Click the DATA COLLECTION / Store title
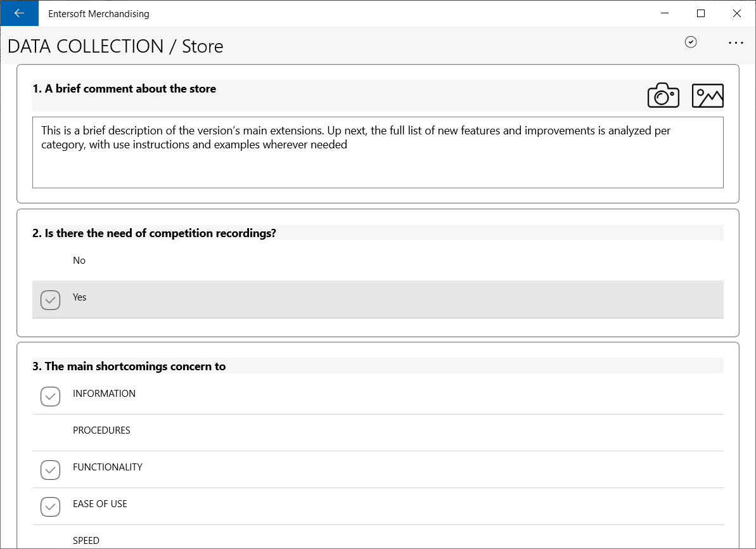Viewport: 756px width, 549px height. [115, 46]
